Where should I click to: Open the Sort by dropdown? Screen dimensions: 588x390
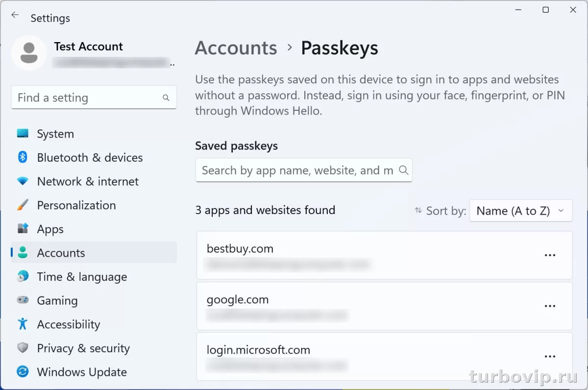pos(521,211)
